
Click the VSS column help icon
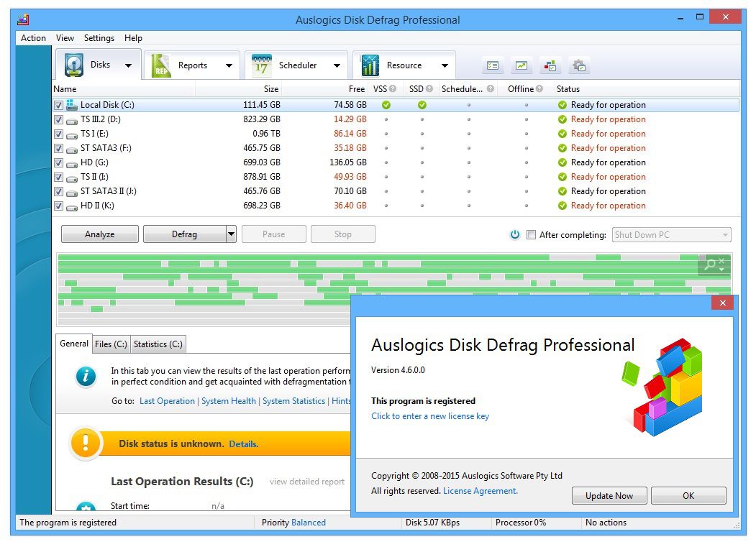click(393, 88)
